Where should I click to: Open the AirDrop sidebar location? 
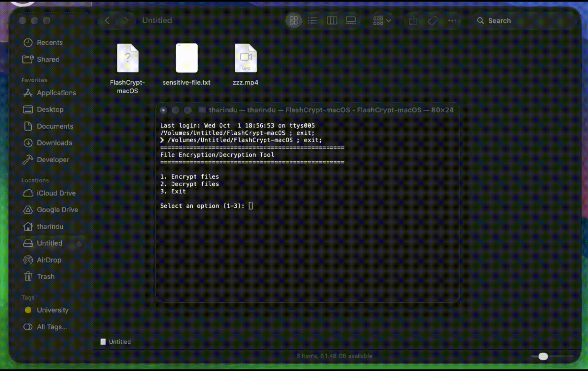coord(49,260)
